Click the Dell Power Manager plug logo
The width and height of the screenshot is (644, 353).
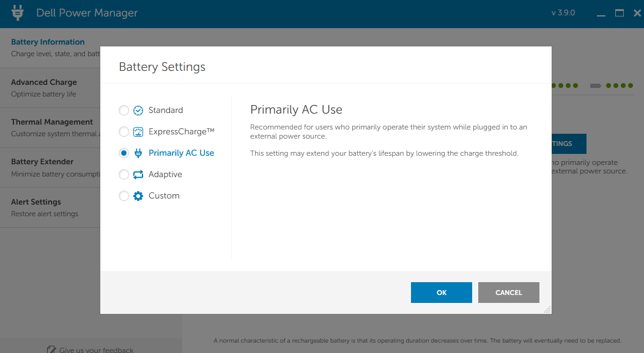(x=17, y=13)
